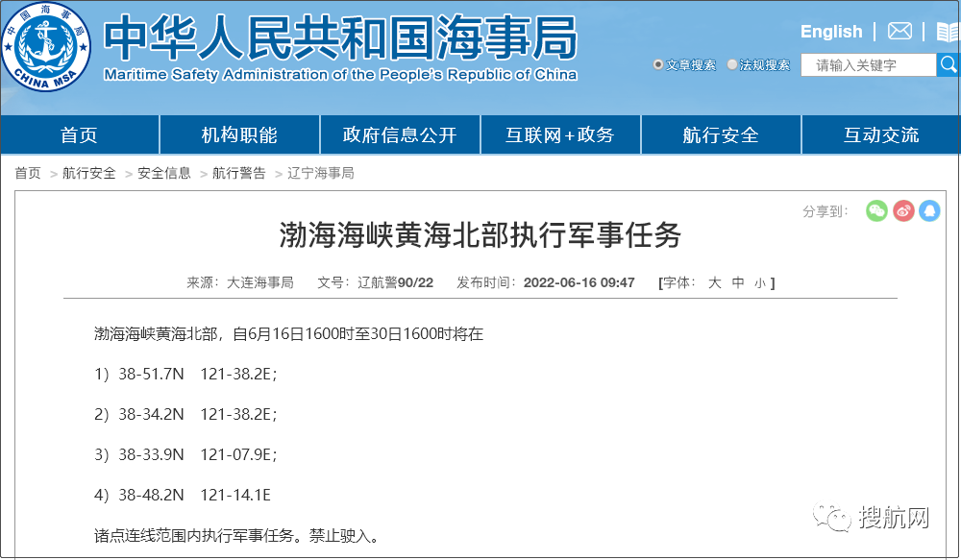
Task: Share via the QQ penguin icon
Action: (929, 210)
